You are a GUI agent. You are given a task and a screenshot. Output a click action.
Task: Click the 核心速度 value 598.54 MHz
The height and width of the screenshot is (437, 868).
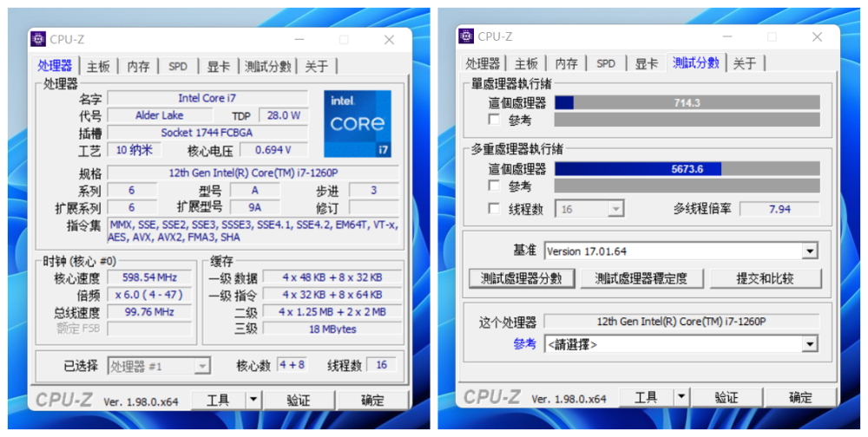(x=149, y=277)
